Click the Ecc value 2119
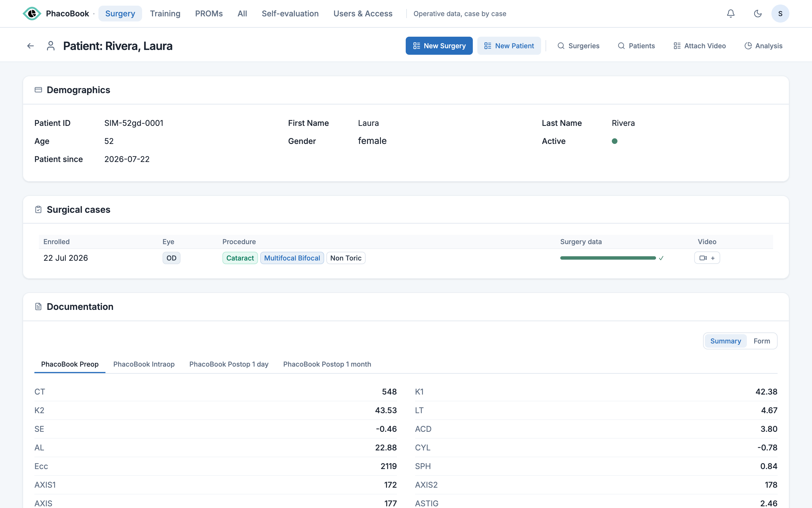Screen dimensions: 812x508 (x=389, y=466)
